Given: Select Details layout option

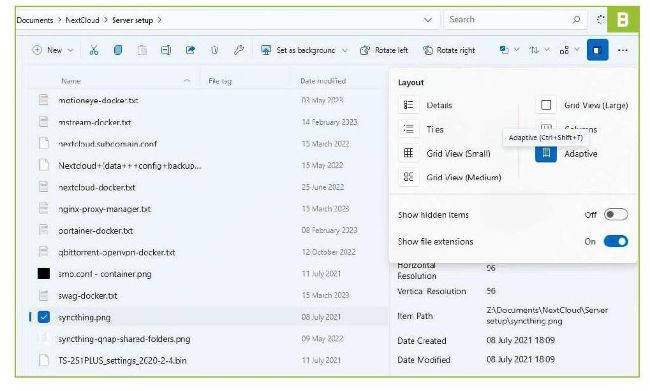Looking at the screenshot, I should (x=425, y=105).
